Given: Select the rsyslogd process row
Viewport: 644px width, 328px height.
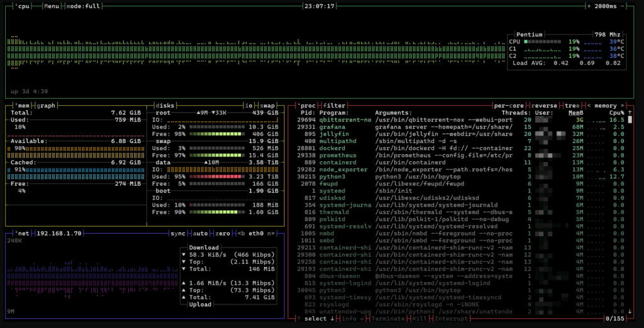Looking at the screenshot, I should click(461, 305).
